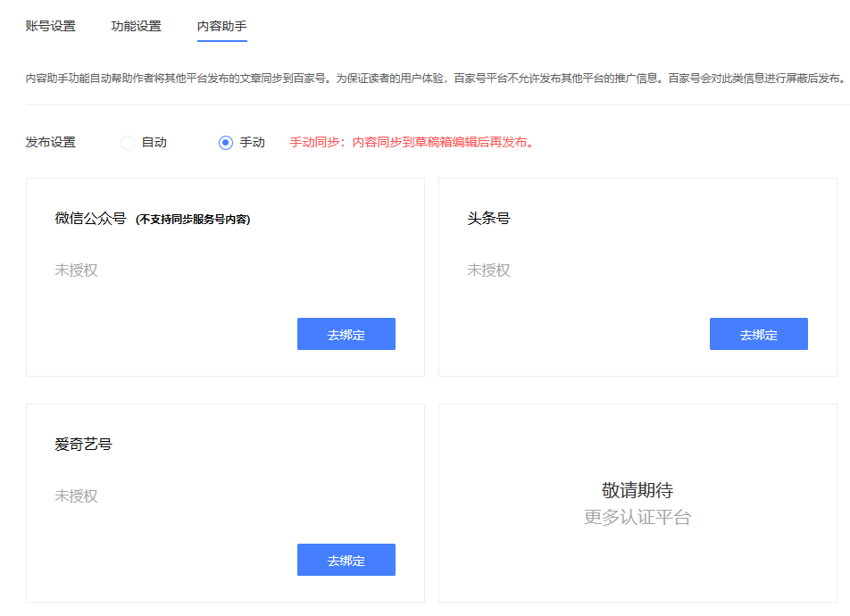Click 去绑定 for the 头条号 account

[x=758, y=333]
